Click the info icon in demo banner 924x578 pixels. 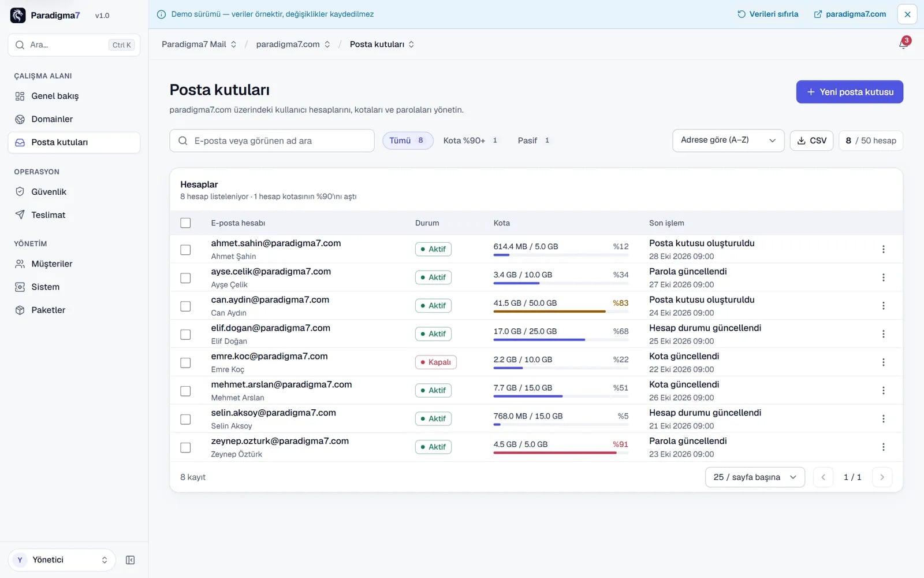(162, 14)
